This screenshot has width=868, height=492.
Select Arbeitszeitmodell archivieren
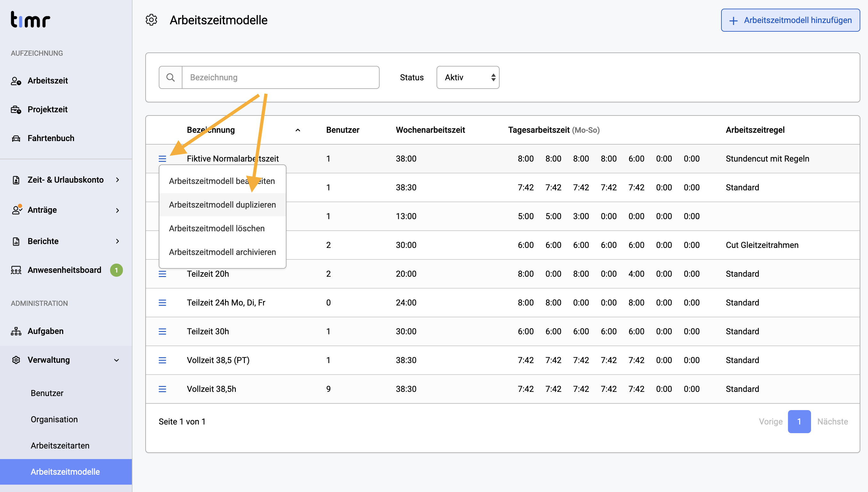coord(222,252)
